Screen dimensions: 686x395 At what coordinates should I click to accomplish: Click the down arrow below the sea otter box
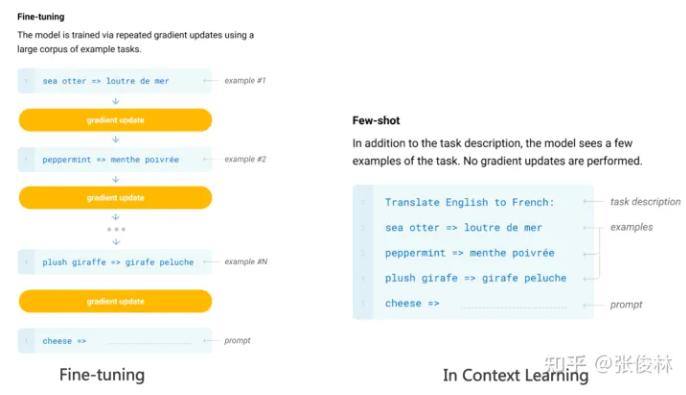point(116,101)
